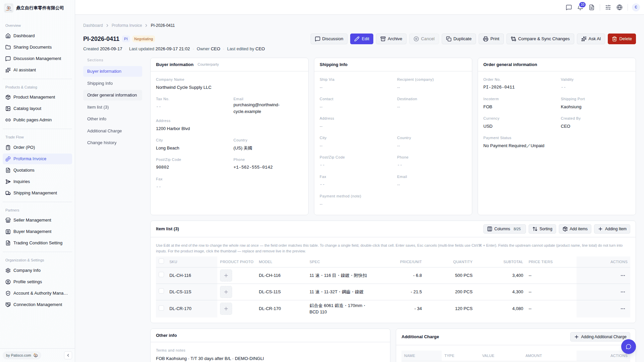Delete the proforma invoice
Screen dimensions: 644x362
pyautogui.click(x=622, y=39)
